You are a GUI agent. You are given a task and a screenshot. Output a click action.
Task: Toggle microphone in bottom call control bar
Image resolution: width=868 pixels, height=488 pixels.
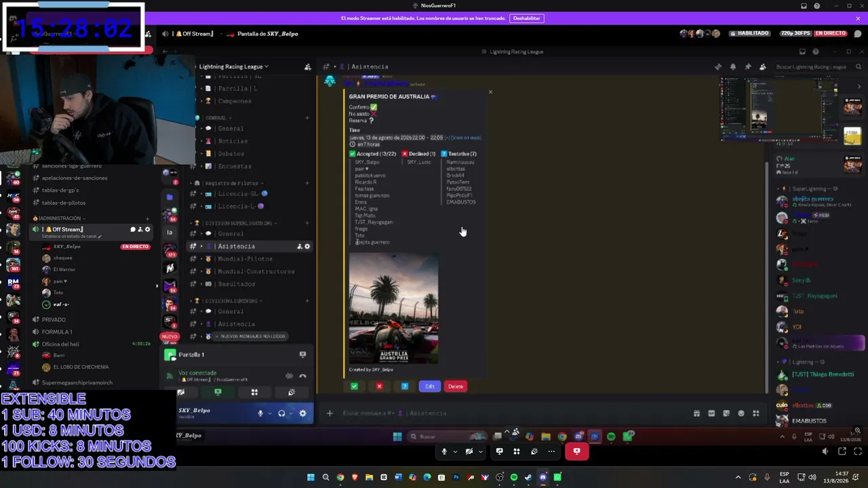click(x=445, y=451)
